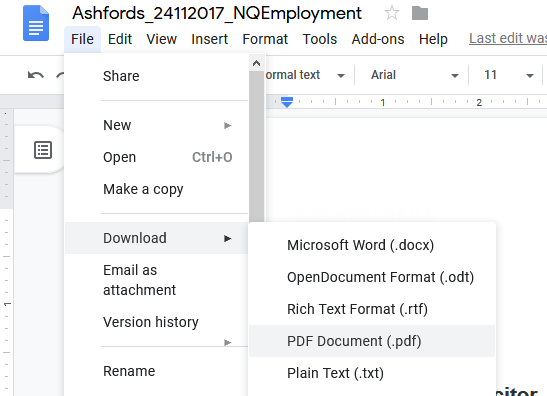This screenshot has width=547, height=396.
Task: Click the menu scroll-up arrow
Action: click(x=256, y=63)
